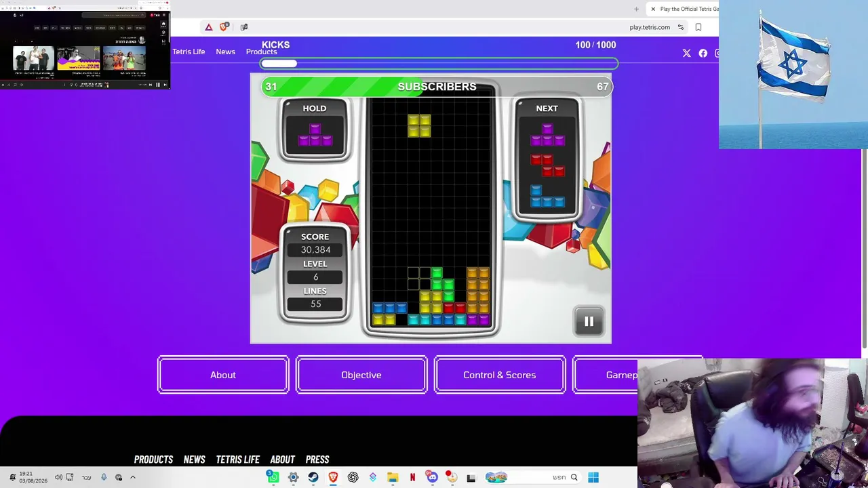Pause the Tetris game
Screen dimensions: 868x488
(x=589, y=322)
